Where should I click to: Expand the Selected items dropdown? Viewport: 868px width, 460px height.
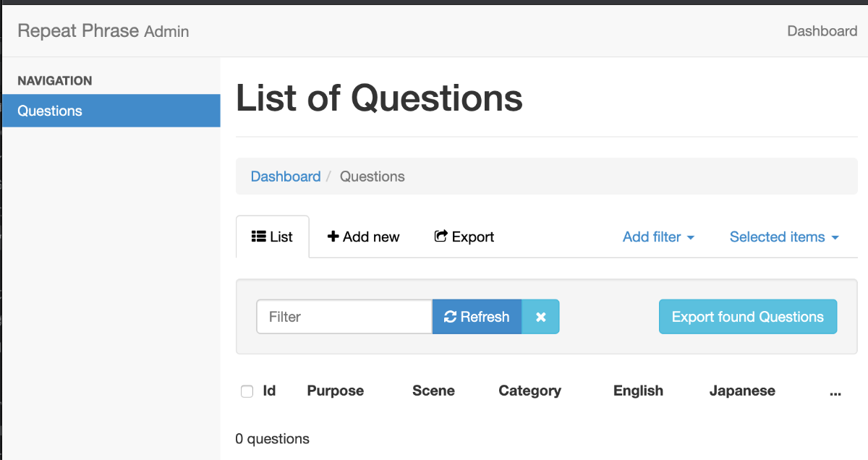784,237
